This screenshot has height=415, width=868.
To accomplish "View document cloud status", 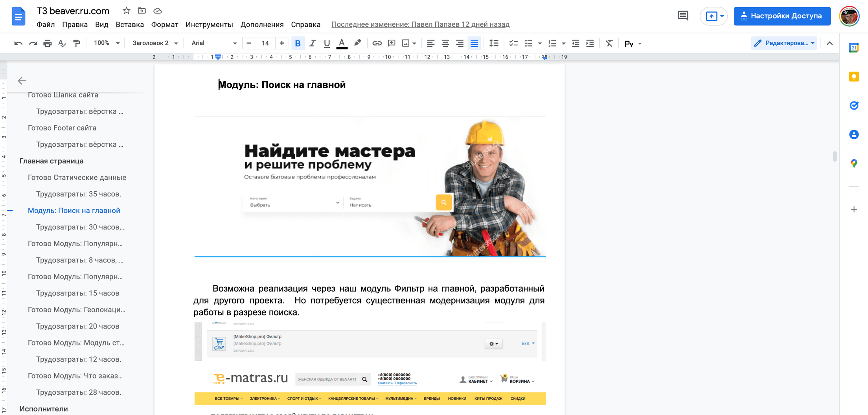I will tap(157, 11).
